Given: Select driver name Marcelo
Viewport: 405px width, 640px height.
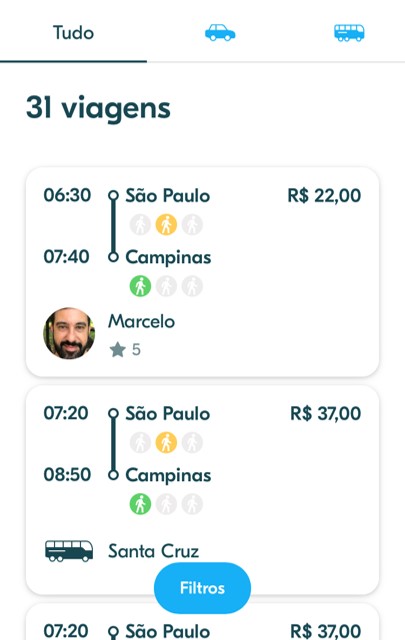Looking at the screenshot, I should click(141, 322).
